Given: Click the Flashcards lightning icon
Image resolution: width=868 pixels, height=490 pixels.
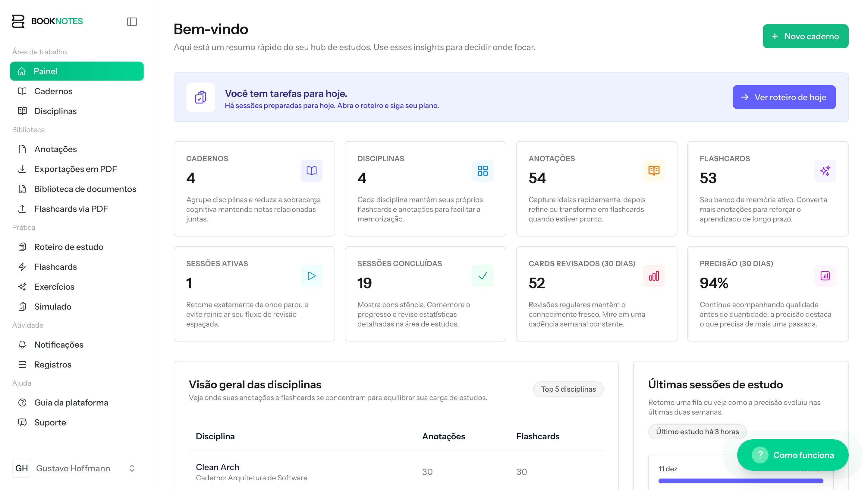Looking at the screenshot, I should point(22,267).
